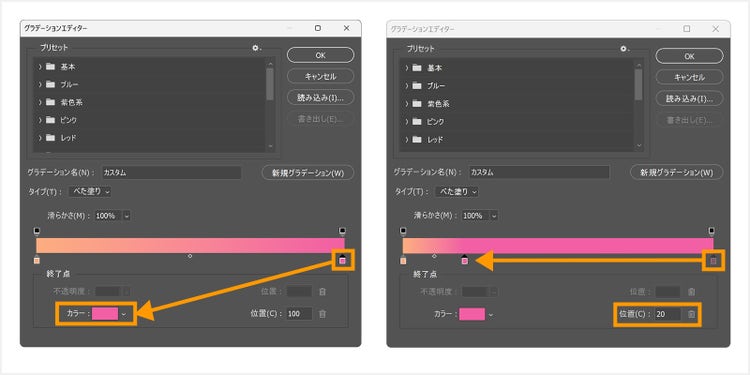The image size is (750, 375).
Task: Click opacity-row trash icon in right dialog
Action: (691, 292)
